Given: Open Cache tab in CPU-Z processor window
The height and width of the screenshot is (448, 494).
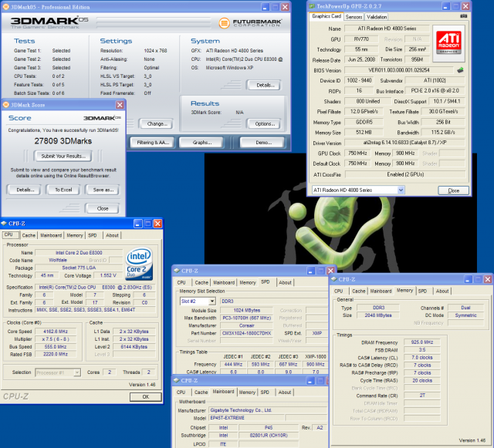Looking at the screenshot, I should [x=29, y=235].
